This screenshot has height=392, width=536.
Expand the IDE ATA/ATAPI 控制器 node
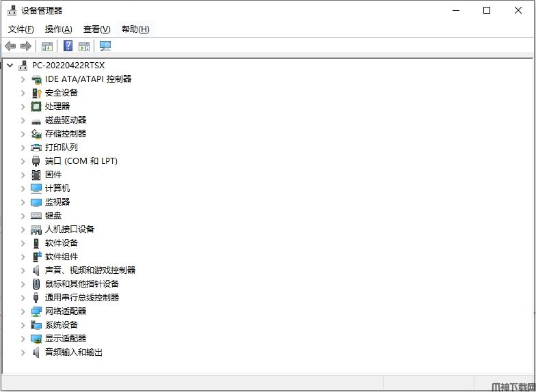[x=23, y=79]
